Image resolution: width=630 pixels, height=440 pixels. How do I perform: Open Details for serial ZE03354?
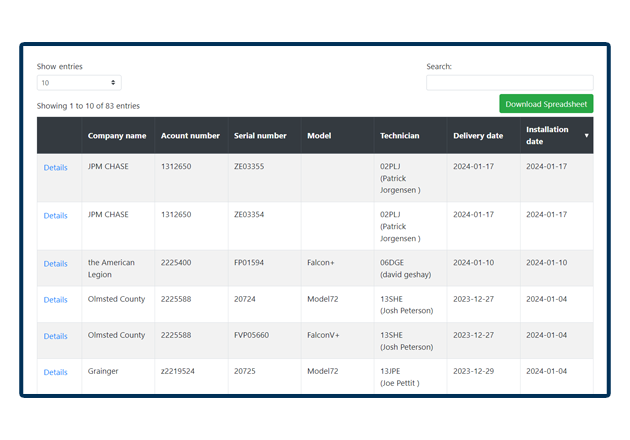(56, 216)
